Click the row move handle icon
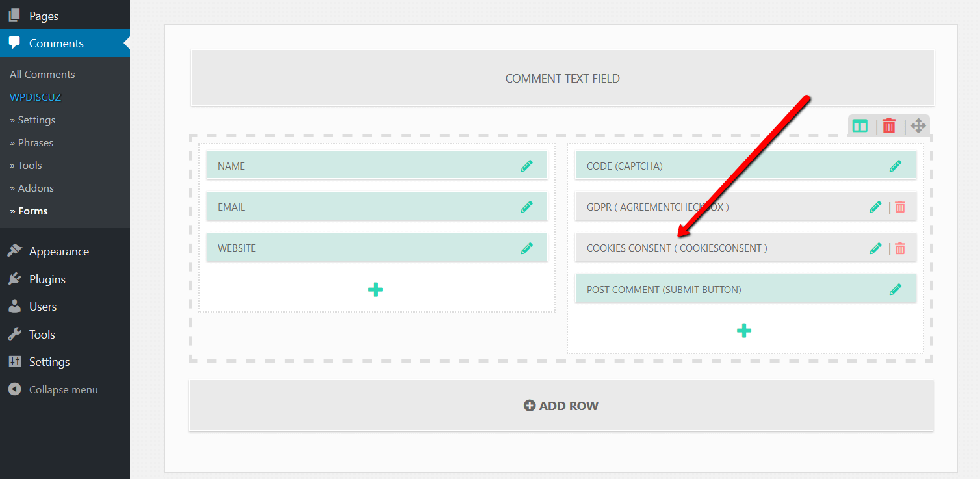 click(x=918, y=126)
